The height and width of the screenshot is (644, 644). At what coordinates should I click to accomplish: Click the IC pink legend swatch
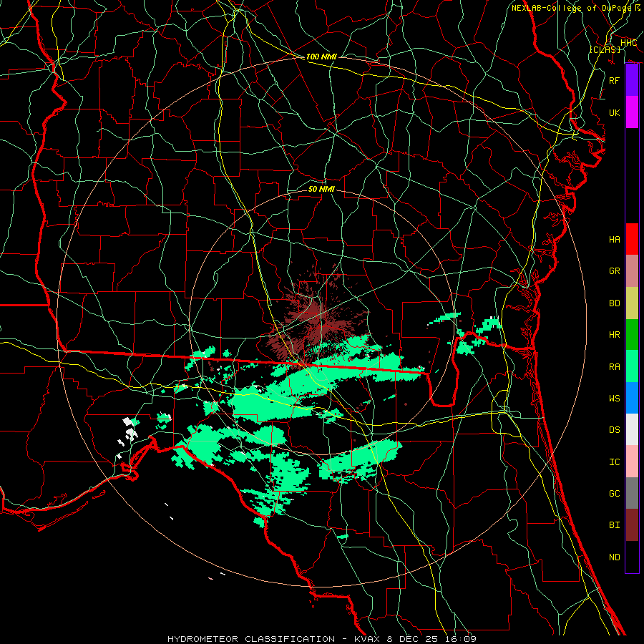click(x=632, y=462)
